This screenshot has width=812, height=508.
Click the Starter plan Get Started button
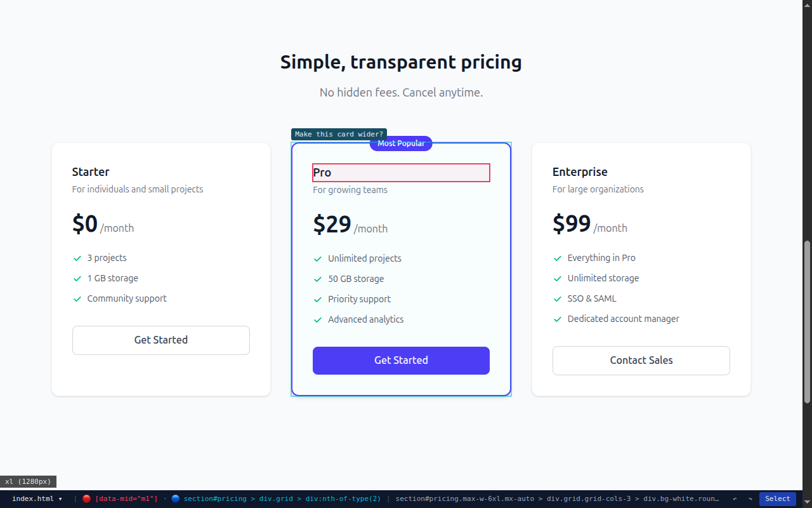pos(161,340)
